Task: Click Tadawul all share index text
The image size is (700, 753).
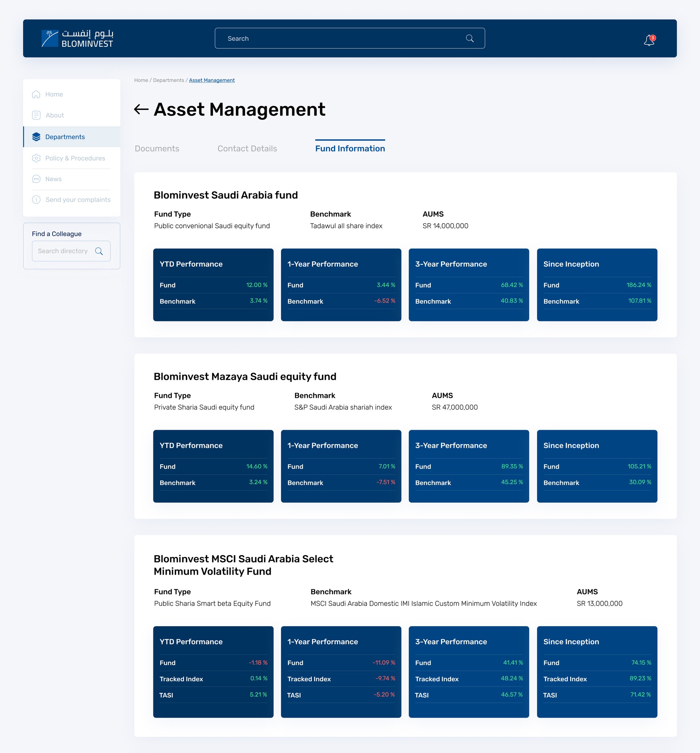Action: tap(346, 226)
